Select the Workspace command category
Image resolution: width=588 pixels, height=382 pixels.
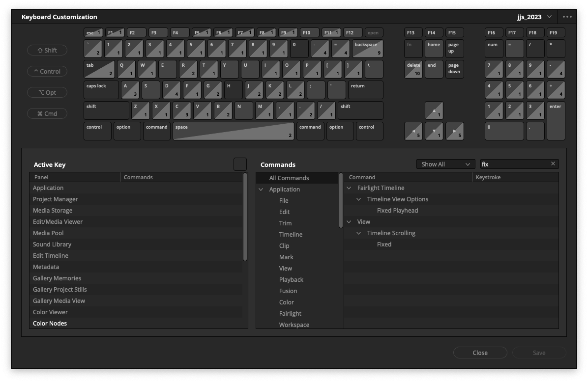point(294,325)
